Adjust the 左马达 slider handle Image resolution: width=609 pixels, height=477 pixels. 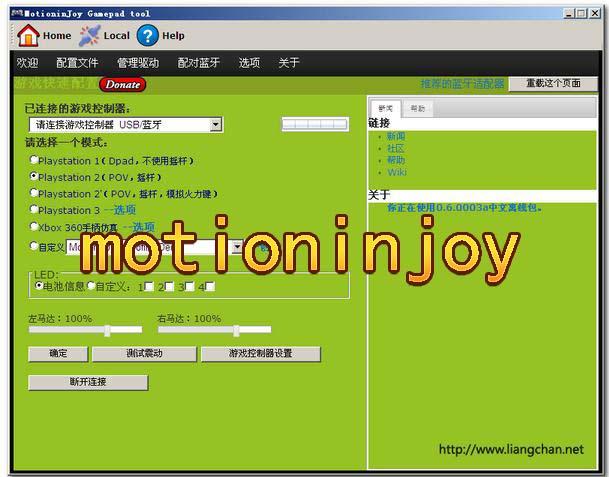coord(107,330)
